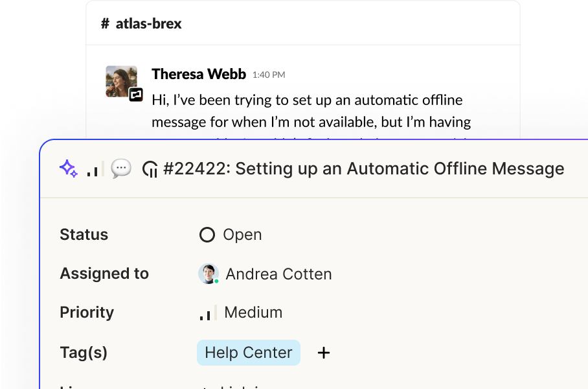Open the Status dropdown showing Open
588x389 pixels.
point(231,235)
